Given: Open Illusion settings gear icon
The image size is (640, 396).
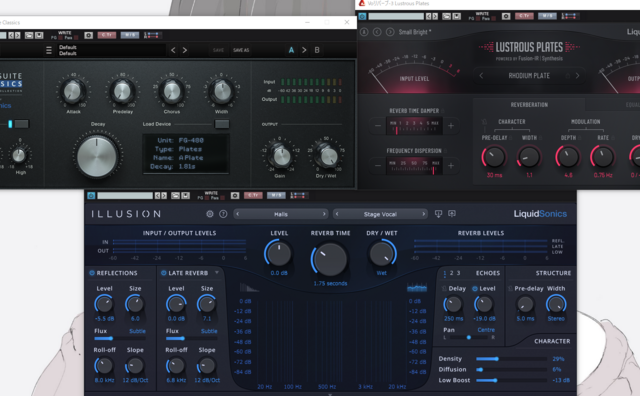Looking at the screenshot, I should [x=210, y=214].
